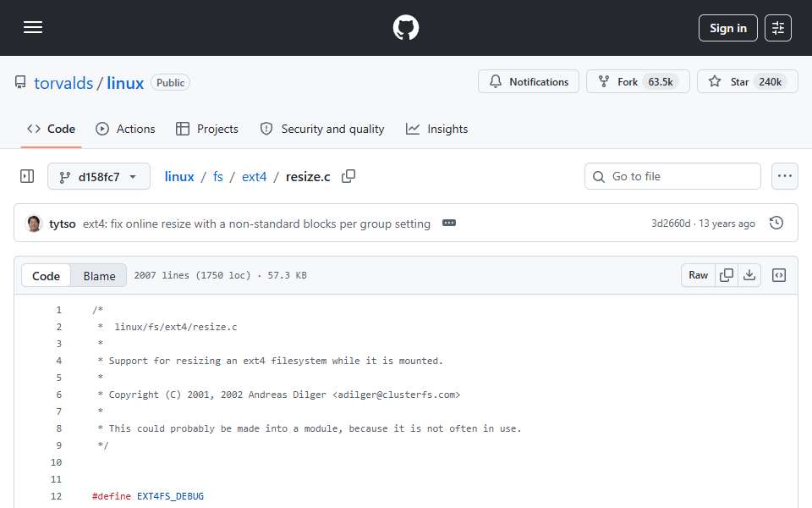The height and width of the screenshot is (508, 812).
Task: Switch to Security and quality tab
Action: (x=322, y=129)
